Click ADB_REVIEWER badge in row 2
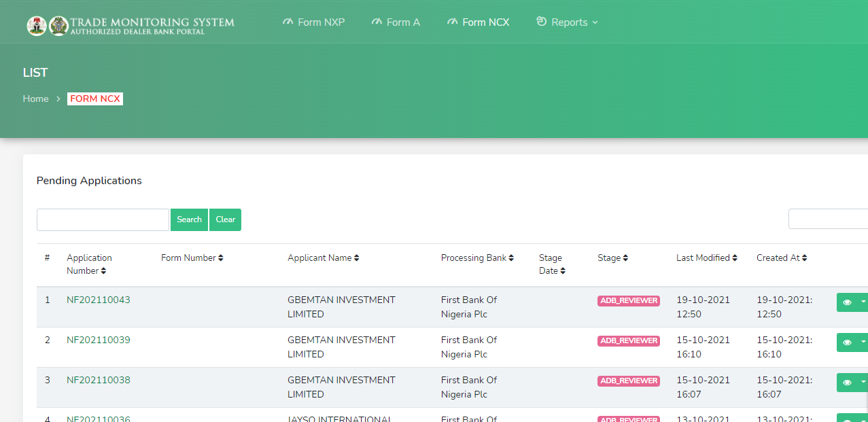Image resolution: width=868 pixels, height=422 pixels. pyautogui.click(x=629, y=341)
